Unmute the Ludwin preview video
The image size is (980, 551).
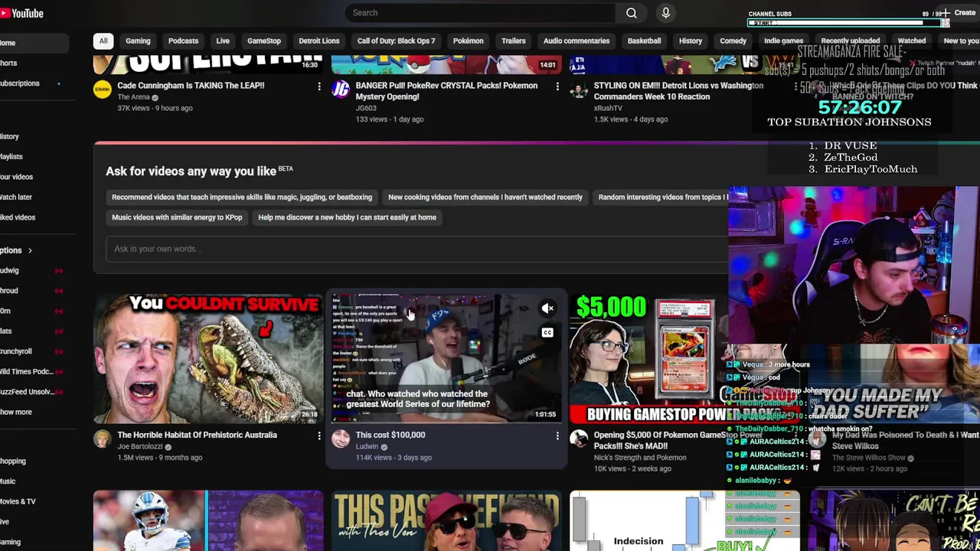(547, 308)
